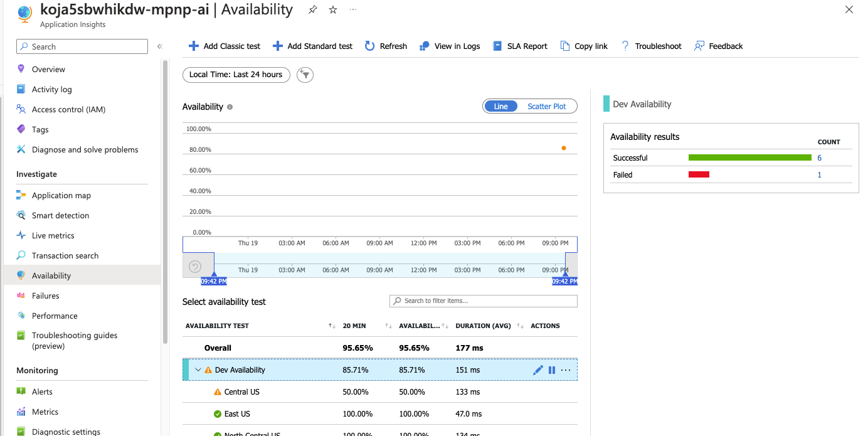868x436 pixels.
Task: Switch the chart to Scatter Plot view
Action: 547,107
